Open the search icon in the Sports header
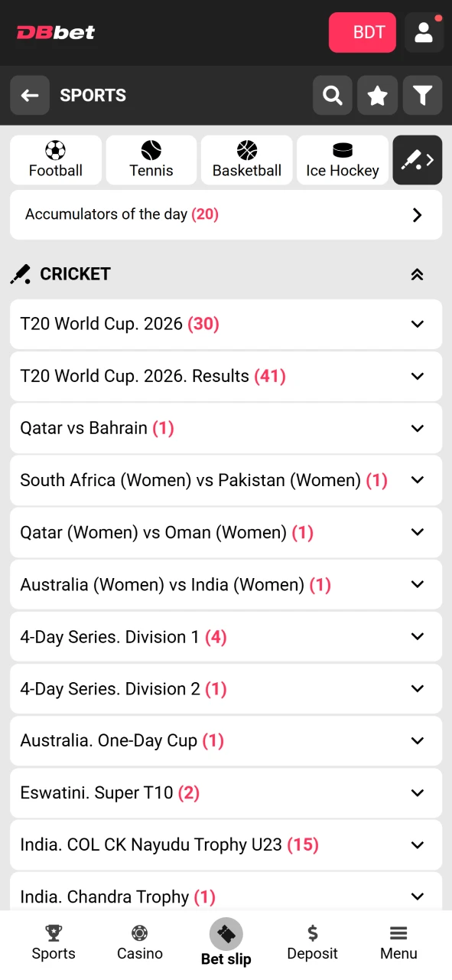The height and width of the screenshot is (980, 452). (x=332, y=95)
